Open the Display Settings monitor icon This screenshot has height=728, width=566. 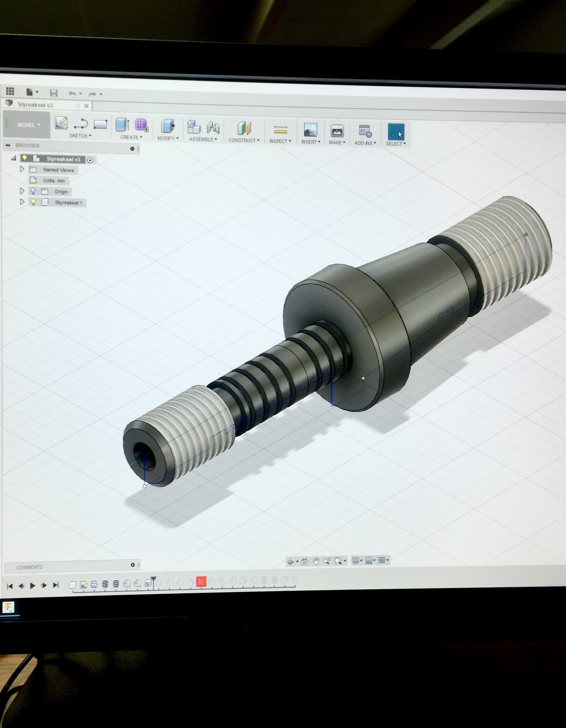(x=356, y=561)
